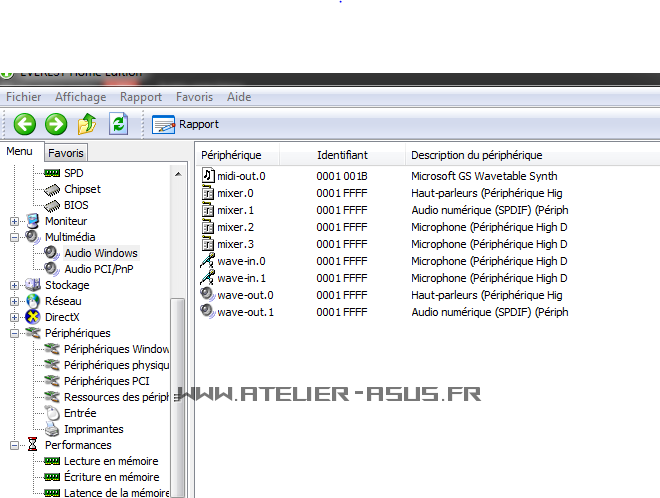Screen dimensions: 660x498
Task: Open the Rapport report wizard
Action: point(186,124)
